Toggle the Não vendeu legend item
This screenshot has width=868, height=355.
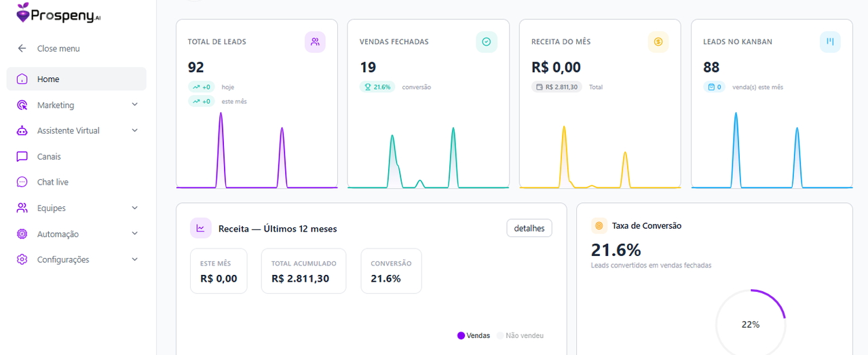pyautogui.click(x=521, y=335)
